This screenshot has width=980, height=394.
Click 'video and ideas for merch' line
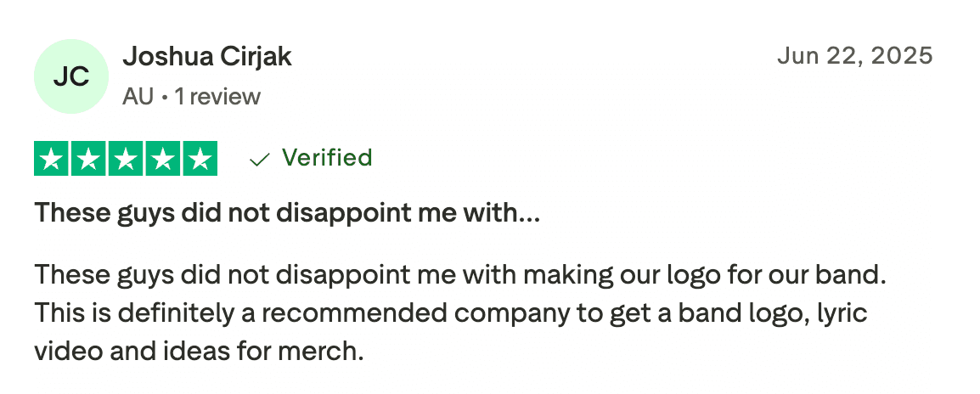199,350
